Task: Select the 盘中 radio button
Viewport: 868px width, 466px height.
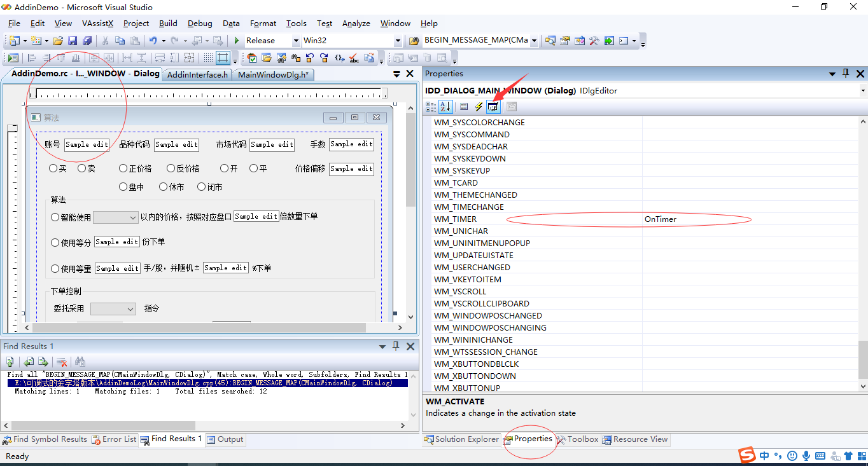Action: pos(123,187)
